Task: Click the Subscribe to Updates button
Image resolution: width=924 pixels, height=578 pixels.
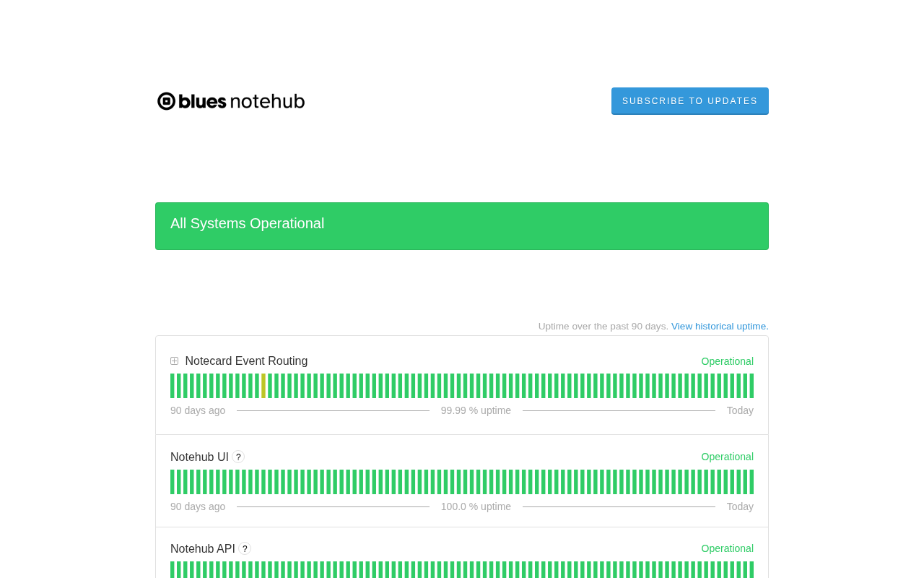Action: (690, 101)
